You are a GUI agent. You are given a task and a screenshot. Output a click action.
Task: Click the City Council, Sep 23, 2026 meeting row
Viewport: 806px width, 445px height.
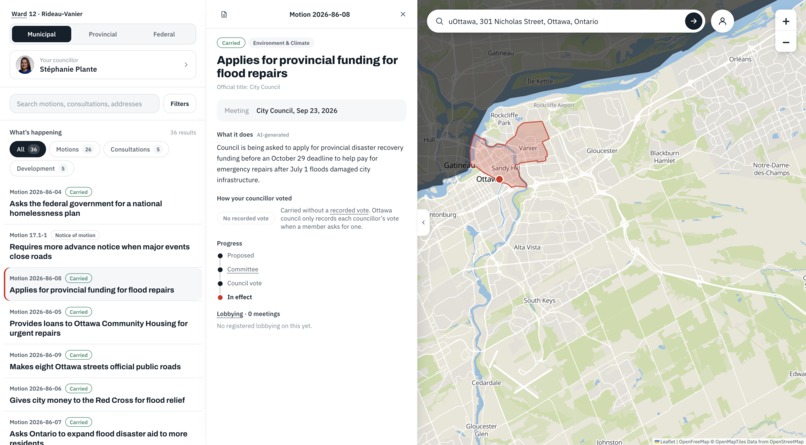(312, 110)
